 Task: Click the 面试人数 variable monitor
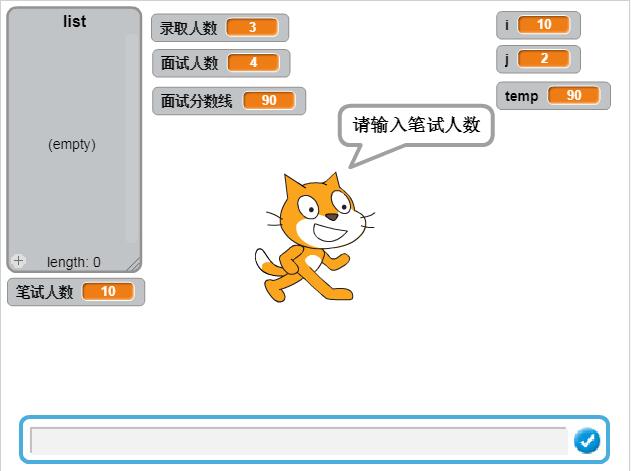[221, 63]
